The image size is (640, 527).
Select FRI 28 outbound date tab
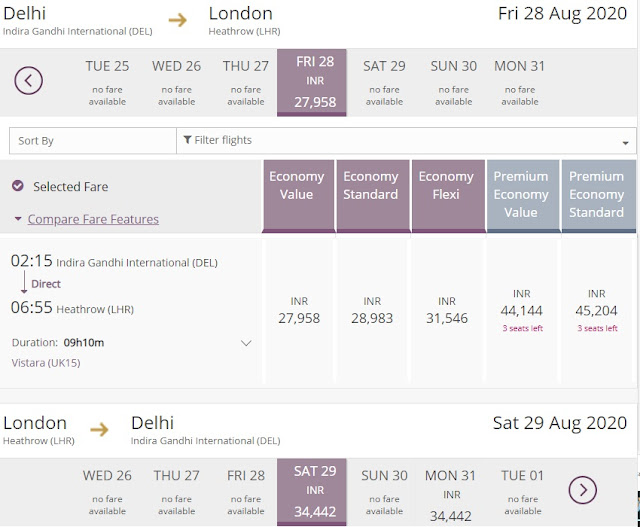click(312, 83)
